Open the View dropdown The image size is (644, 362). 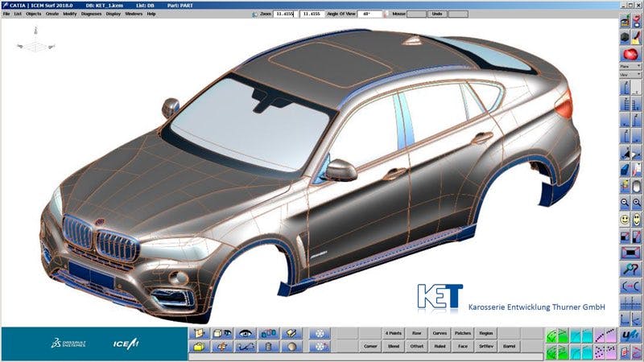click(630, 75)
